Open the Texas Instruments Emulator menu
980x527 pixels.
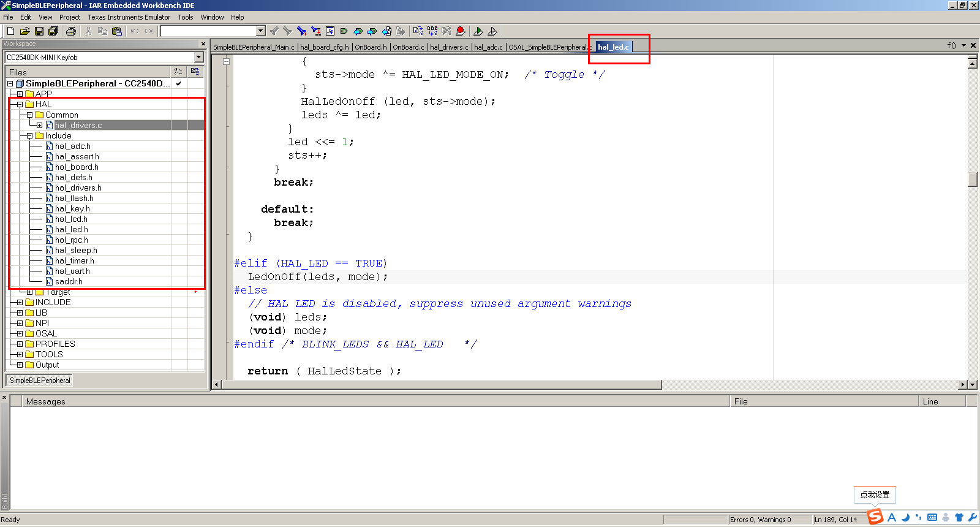[129, 17]
